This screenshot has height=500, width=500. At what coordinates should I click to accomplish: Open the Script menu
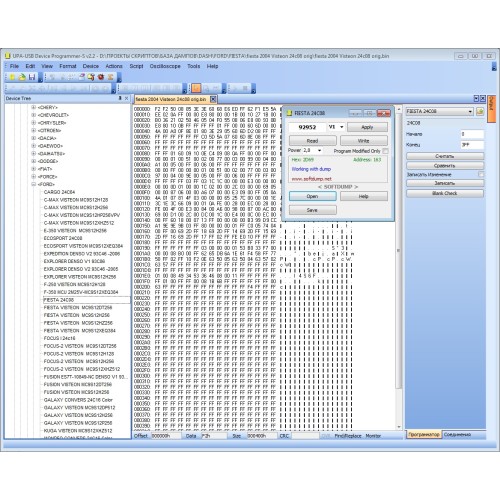point(136,66)
